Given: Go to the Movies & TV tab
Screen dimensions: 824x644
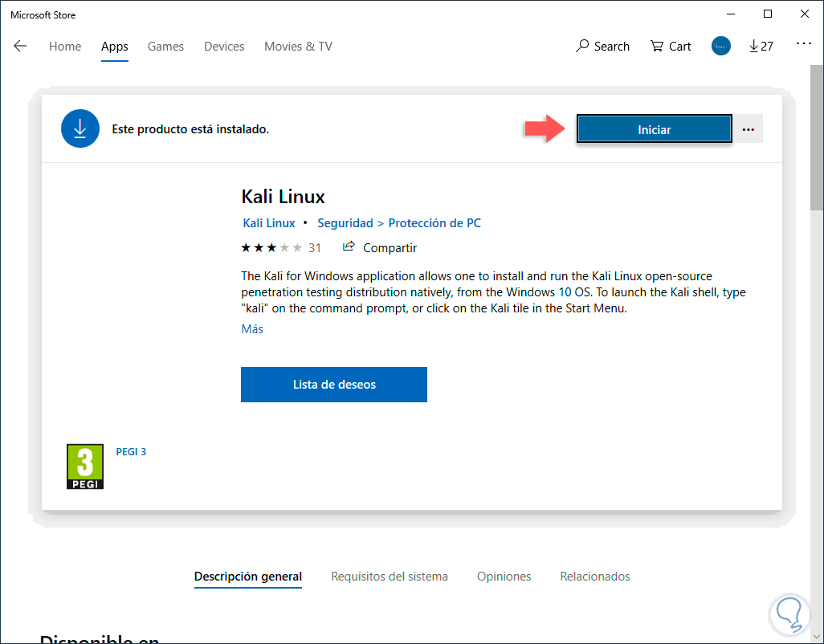Looking at the screenshot, I should click(298, 47).
